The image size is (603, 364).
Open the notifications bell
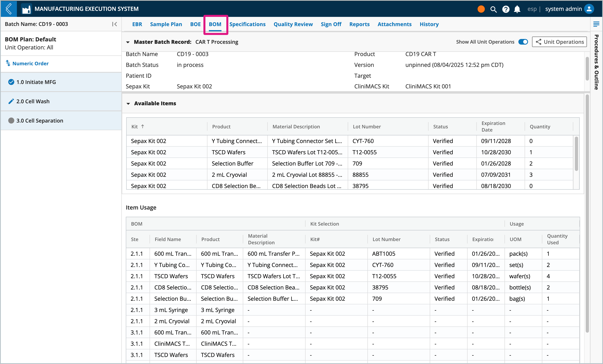click(x=517, y=9)
